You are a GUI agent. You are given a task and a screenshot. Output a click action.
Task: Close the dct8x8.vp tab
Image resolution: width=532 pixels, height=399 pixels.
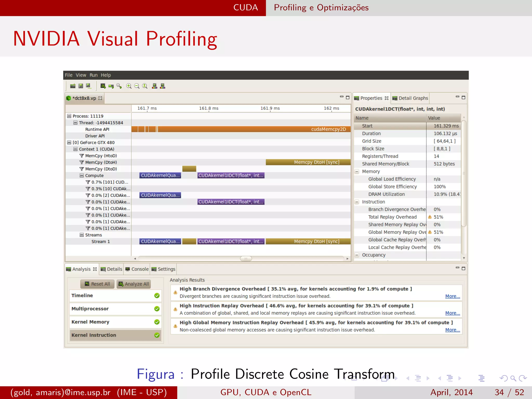[100, 98]
